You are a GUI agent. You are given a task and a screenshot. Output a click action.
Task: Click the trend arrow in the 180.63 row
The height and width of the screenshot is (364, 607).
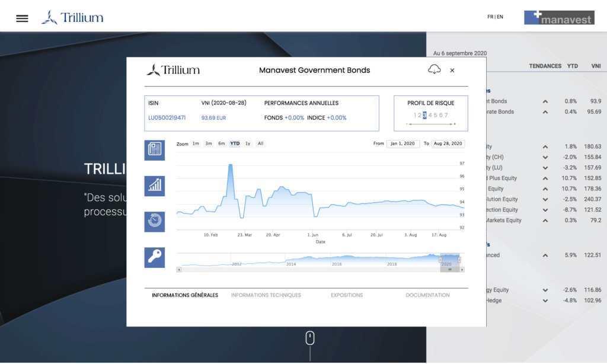(545, 147)
